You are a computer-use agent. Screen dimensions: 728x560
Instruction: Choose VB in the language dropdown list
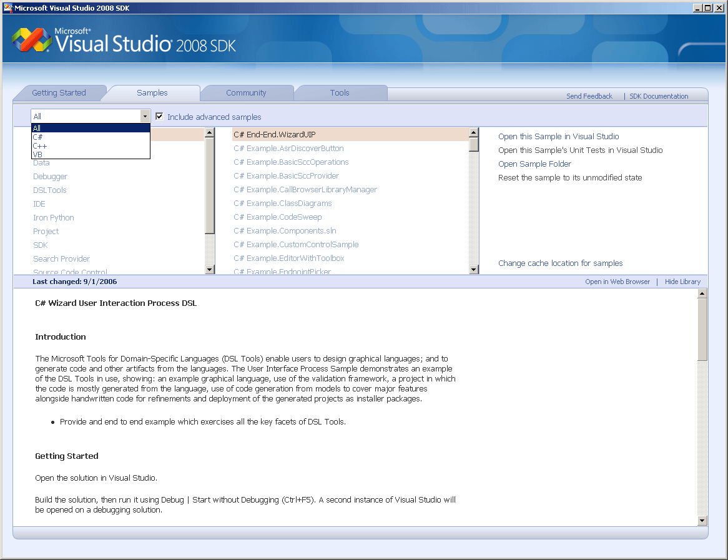tap(91, 154)
